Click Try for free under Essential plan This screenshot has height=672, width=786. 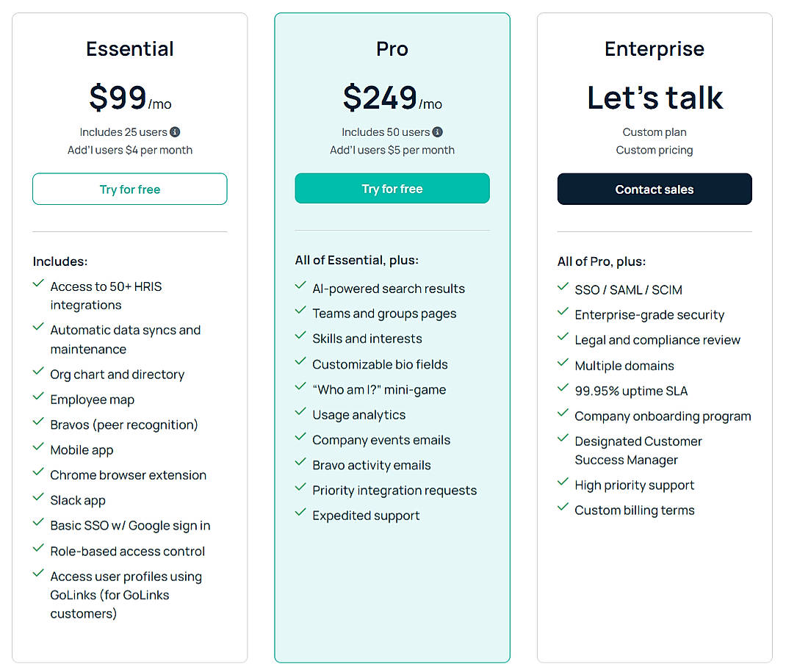coord(129,189)
